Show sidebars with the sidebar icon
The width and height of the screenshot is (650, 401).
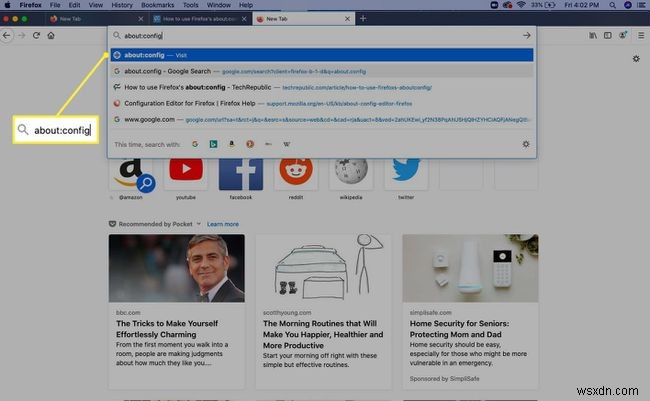point(608,36)
